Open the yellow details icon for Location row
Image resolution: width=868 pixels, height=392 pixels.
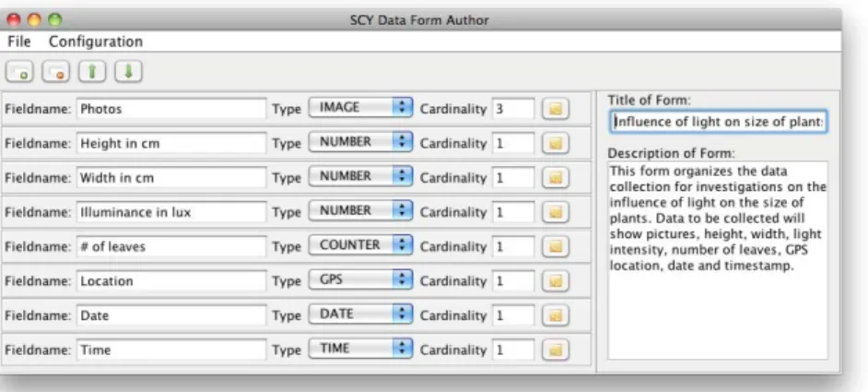point(556,280)
